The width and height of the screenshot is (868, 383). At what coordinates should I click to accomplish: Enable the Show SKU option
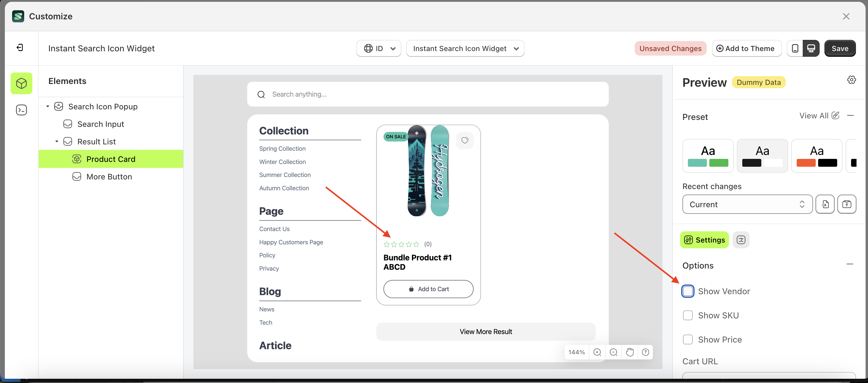tap(688, 315)
